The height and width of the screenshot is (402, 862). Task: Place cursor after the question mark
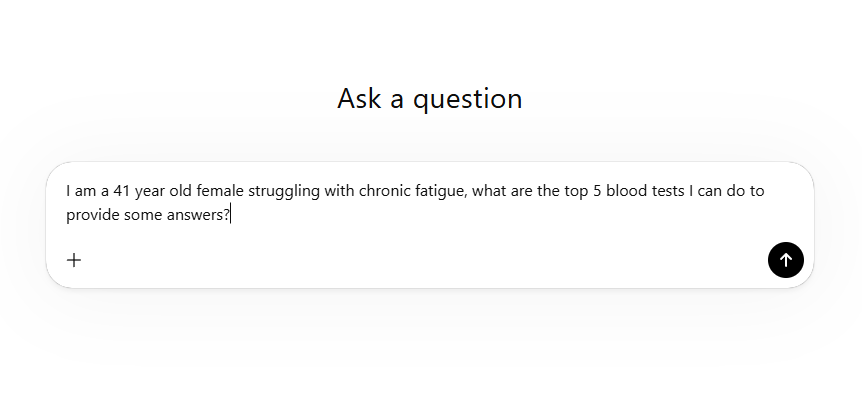[231, 215]
